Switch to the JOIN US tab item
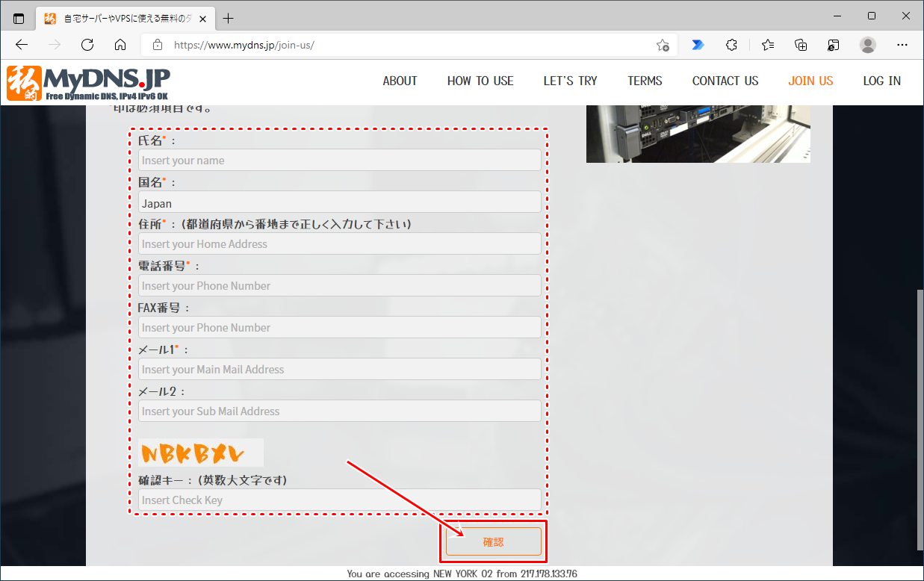924x581 pixels. coord(810,81)
